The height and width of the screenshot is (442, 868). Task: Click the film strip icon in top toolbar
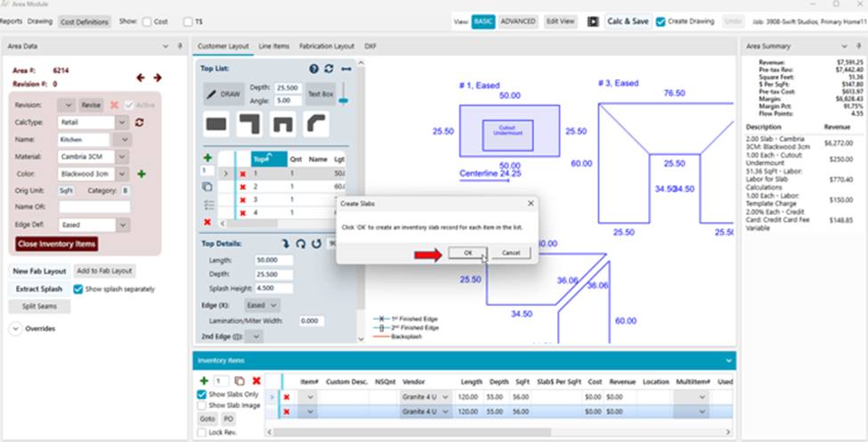tap(593, 21)
